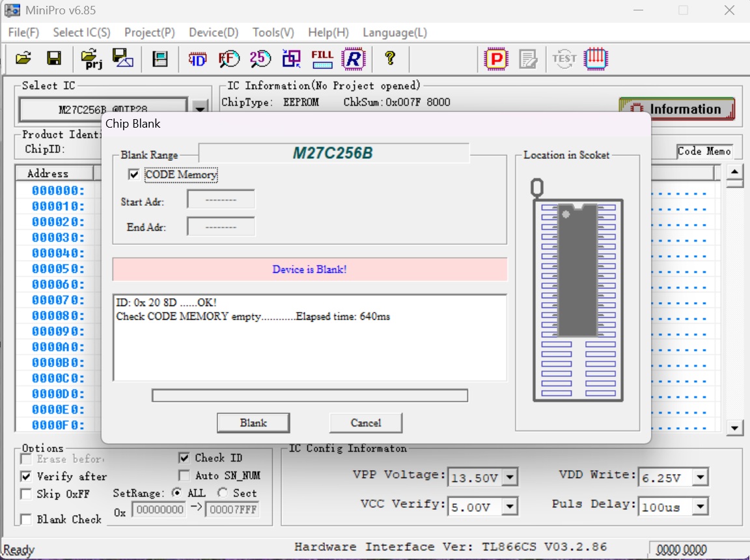This screenshot has width=750, height=560.
Task: Click the P program chip icon
Action: [x=496, y=59]
